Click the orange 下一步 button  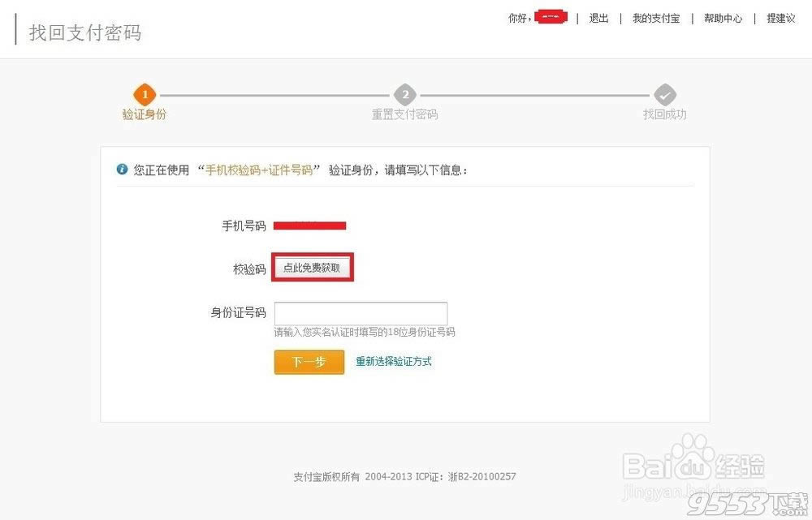(309, 362)
